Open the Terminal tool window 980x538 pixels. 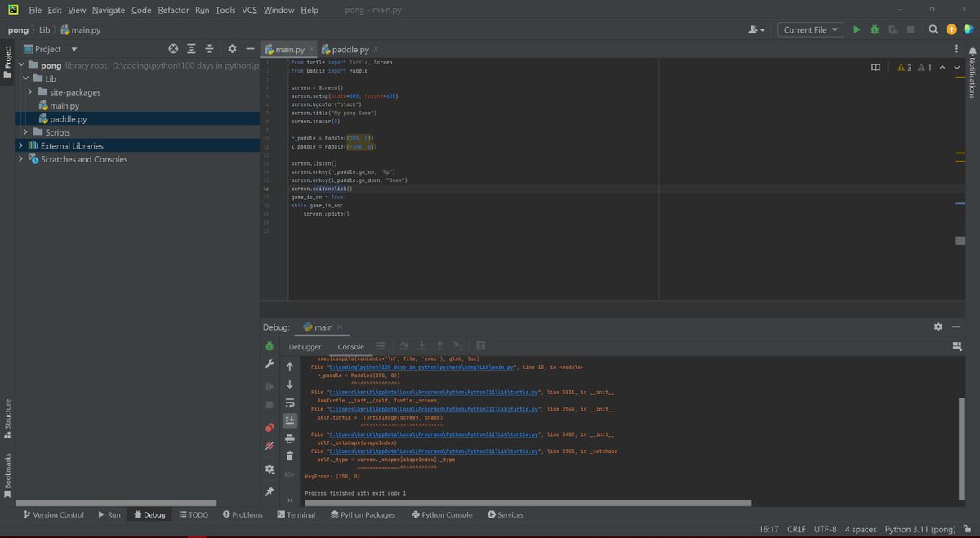pyautogui.click(x=296, y=514)
